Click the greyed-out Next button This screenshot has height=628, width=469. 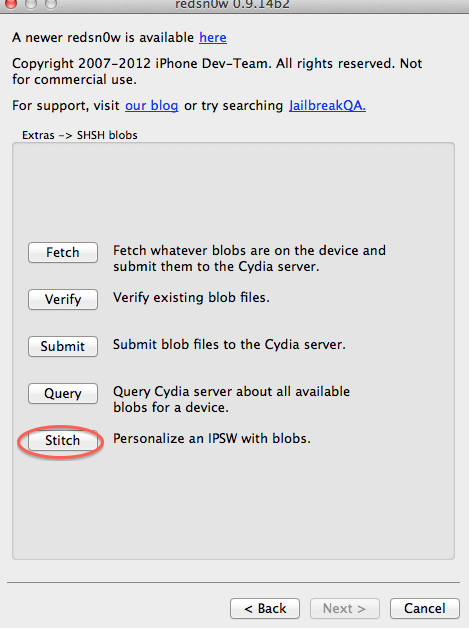(344, 608)
